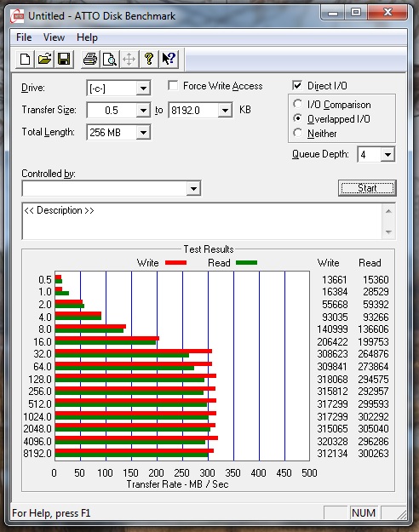Click the 32.0 transfer size row label

pyautogui.click(x=43, y=354)
